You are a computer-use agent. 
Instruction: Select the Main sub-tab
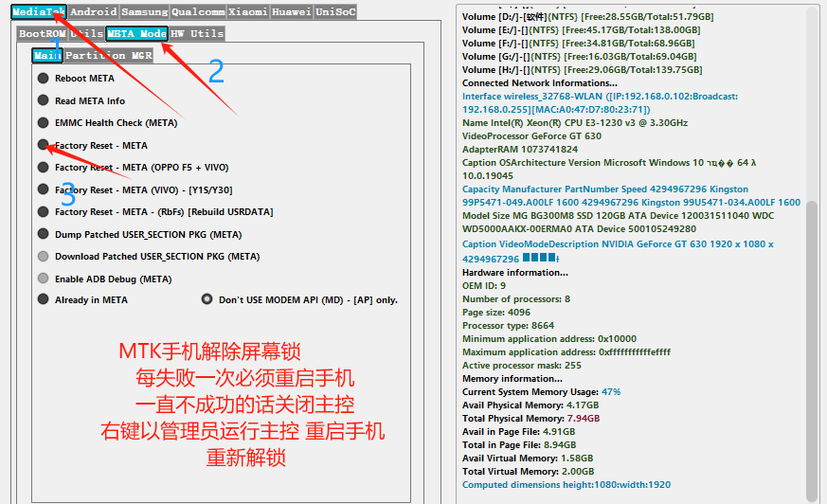[x=47, y=55]
